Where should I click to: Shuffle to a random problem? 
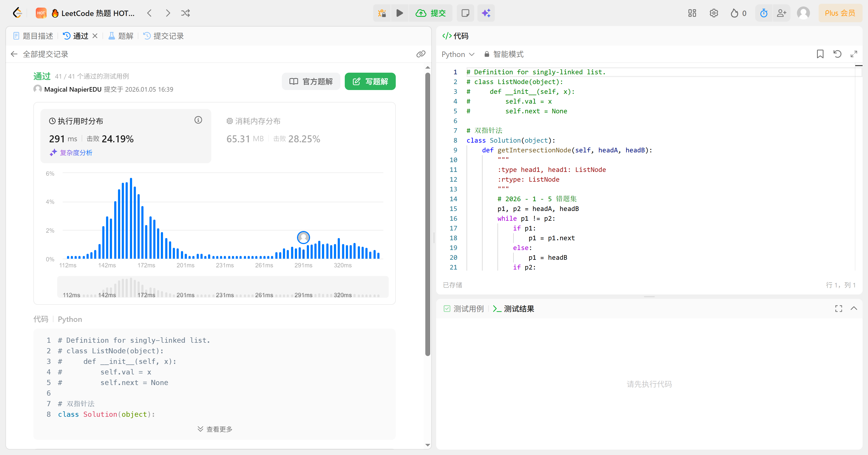[x=185, y=13]
